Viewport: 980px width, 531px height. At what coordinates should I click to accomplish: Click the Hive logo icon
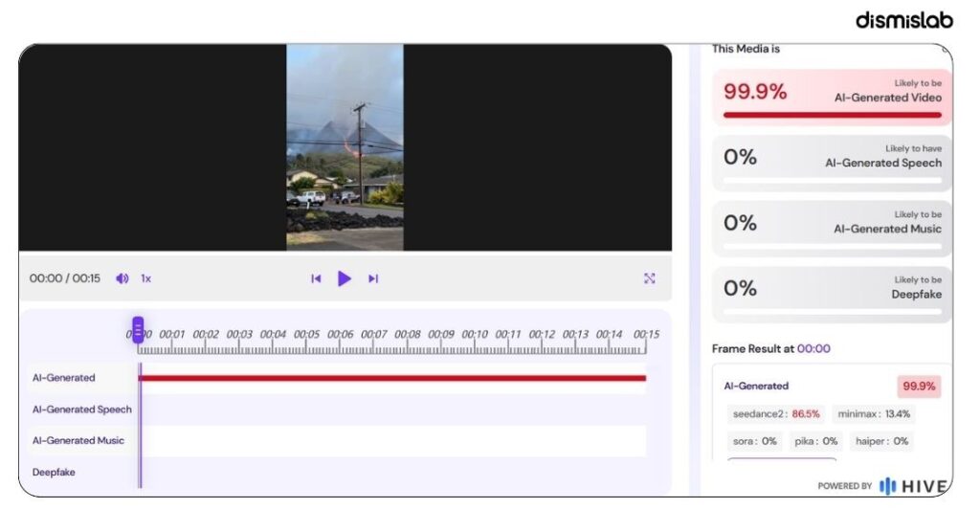[x=887, y=486]
